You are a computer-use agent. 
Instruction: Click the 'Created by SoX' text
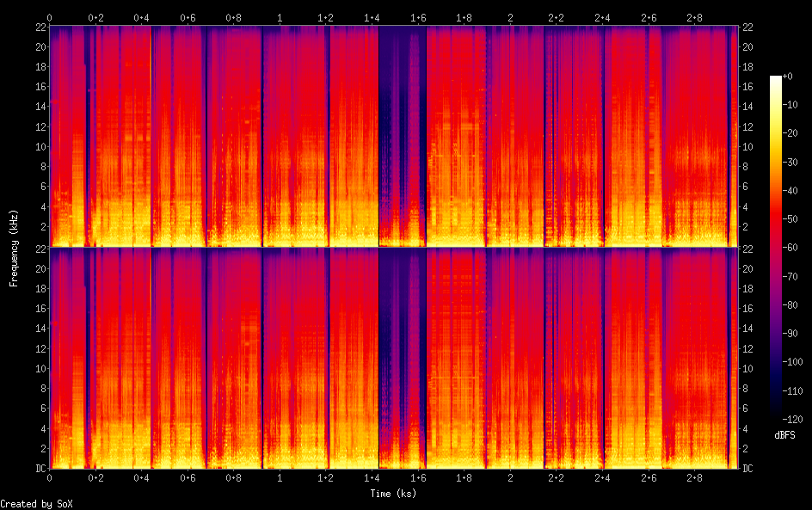[x=34, y=503]
